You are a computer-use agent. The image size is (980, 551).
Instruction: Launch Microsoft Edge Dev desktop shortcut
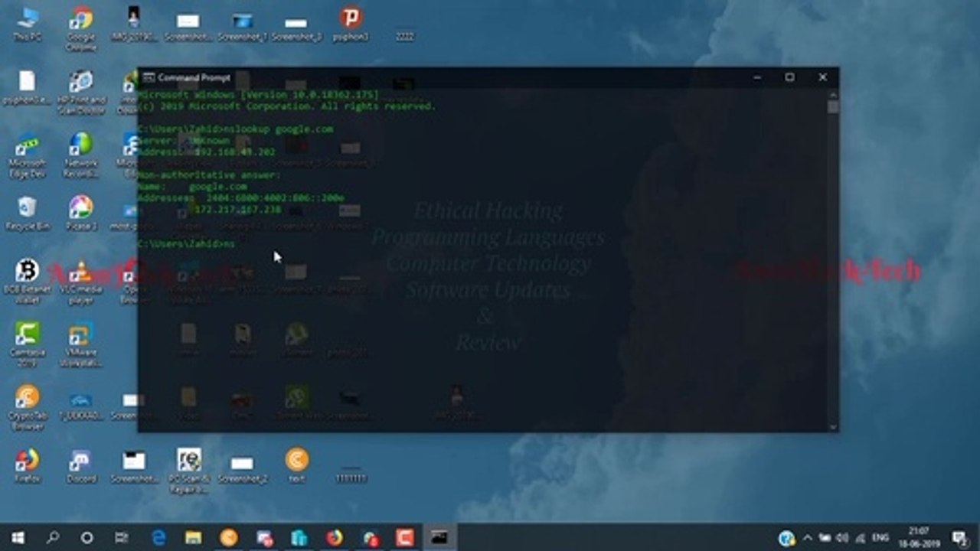(27, 155)
